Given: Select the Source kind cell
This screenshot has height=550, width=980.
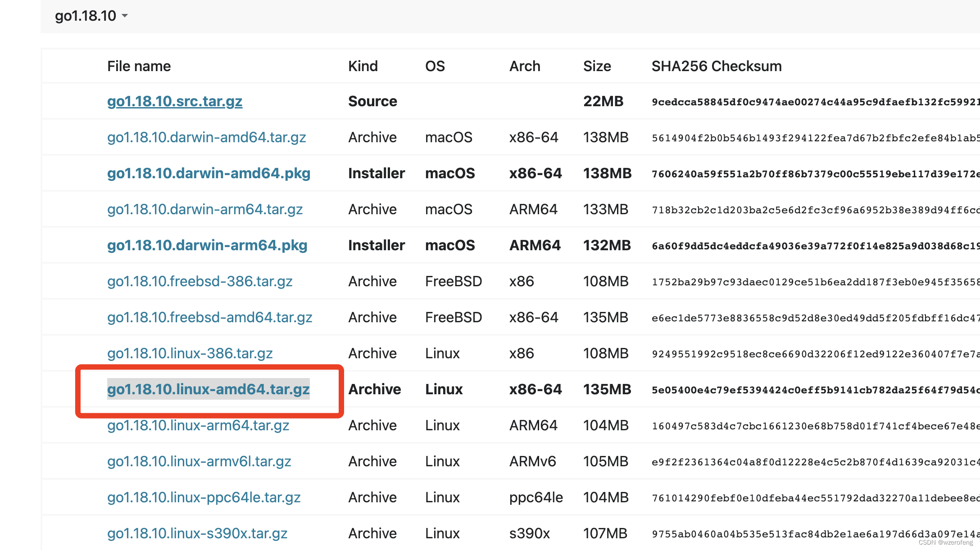Looking at the screenshot, I should pos(373,101).
